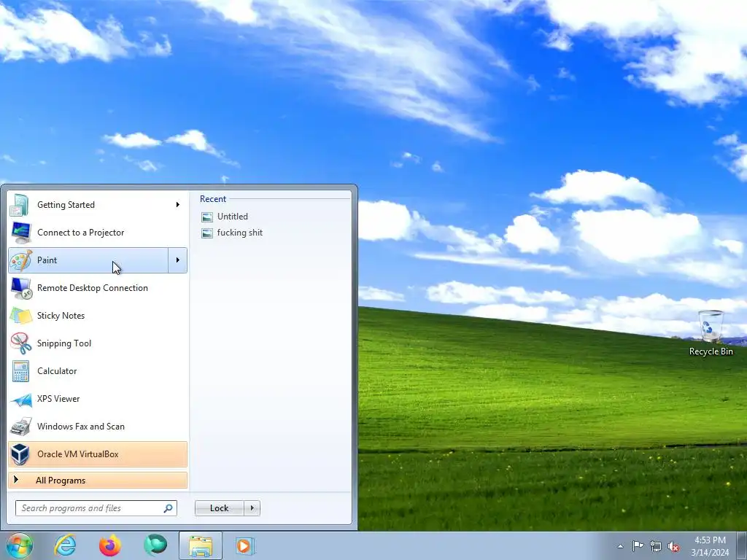Viewport: 747px width, 560px height.
Task: Launch Remote Desktop Connection
Action: coord(97,288)
